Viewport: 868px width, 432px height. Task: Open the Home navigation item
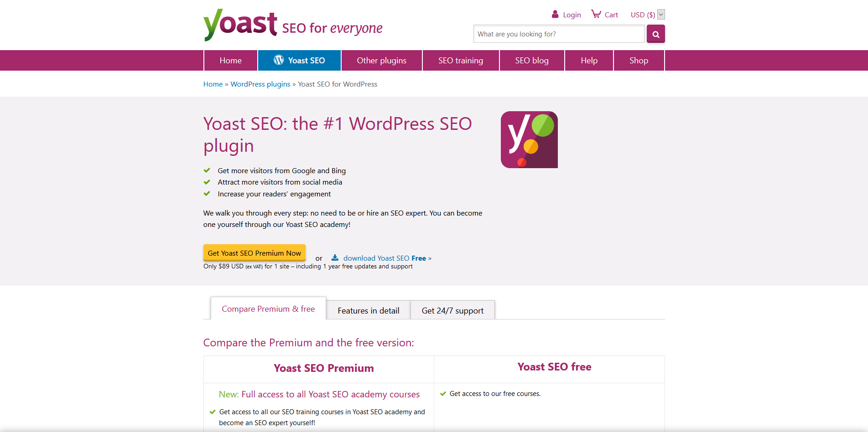tap(231, 61)
